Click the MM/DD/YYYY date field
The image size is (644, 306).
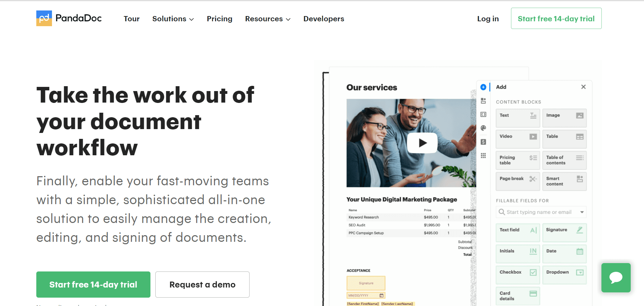[x=366, y=296]
